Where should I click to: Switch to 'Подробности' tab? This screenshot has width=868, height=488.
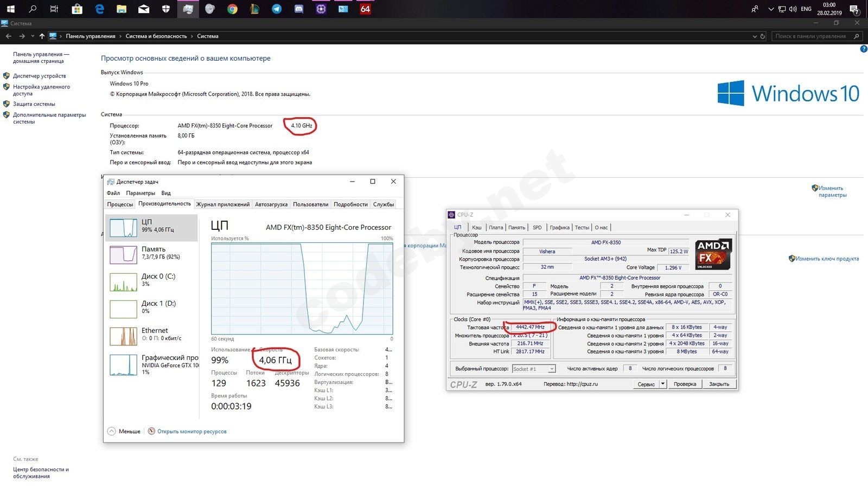tap(350, 204)
